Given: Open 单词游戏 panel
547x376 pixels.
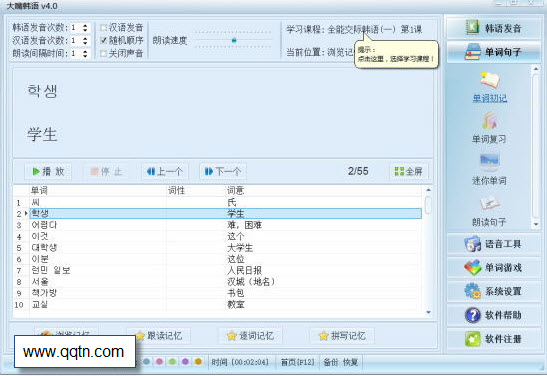Looking at the screenshot, I should point(493,268).
